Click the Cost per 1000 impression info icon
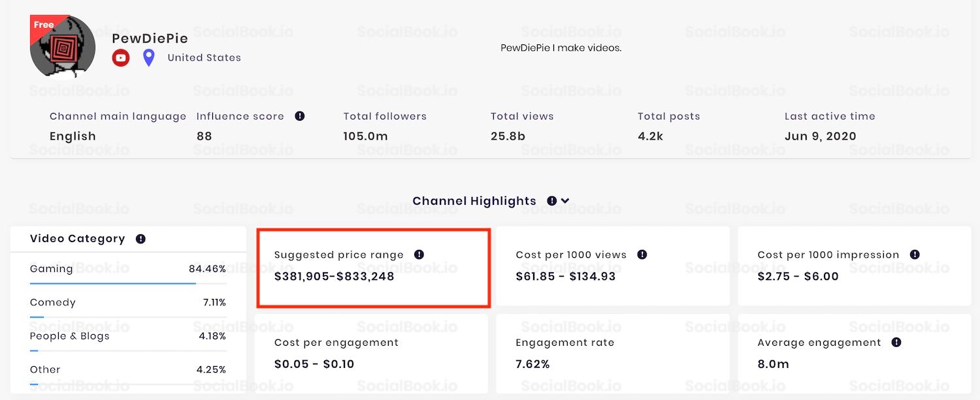This screenshot has height=400, width=980. click(x=915, y=254)
